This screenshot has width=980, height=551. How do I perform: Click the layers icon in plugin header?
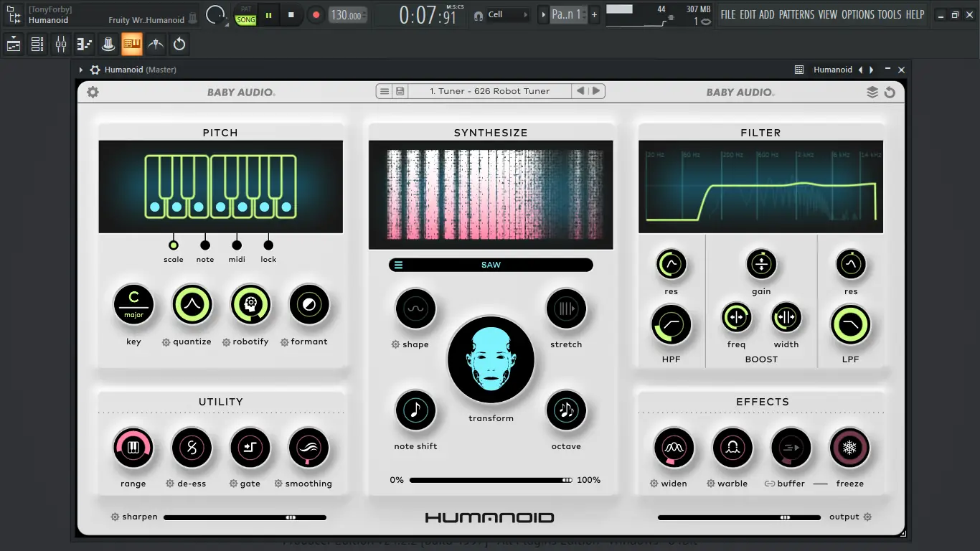click(872, 92)
